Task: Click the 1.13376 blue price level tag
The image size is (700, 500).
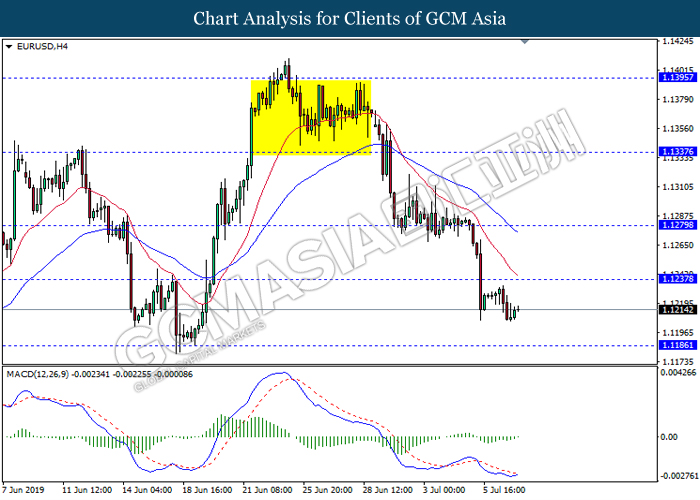Action: pos(678,152)
